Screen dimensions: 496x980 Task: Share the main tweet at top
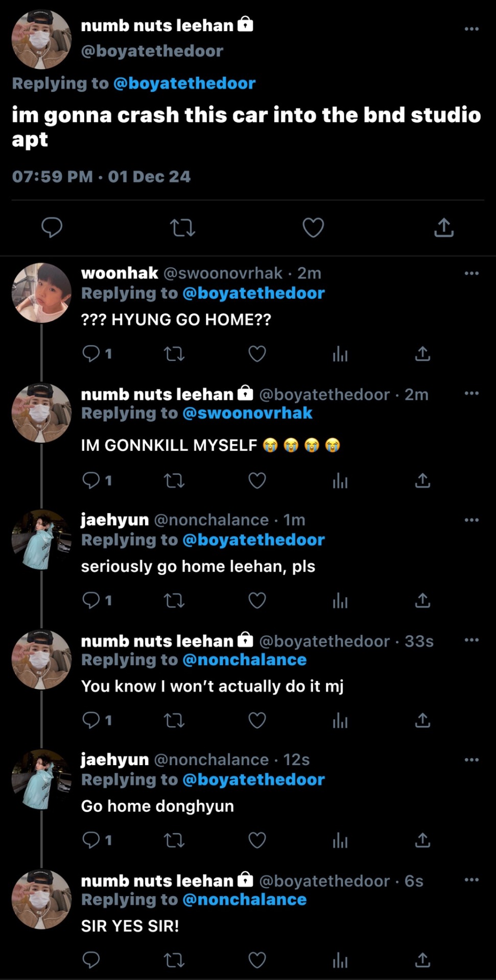(x=444, y=228)
